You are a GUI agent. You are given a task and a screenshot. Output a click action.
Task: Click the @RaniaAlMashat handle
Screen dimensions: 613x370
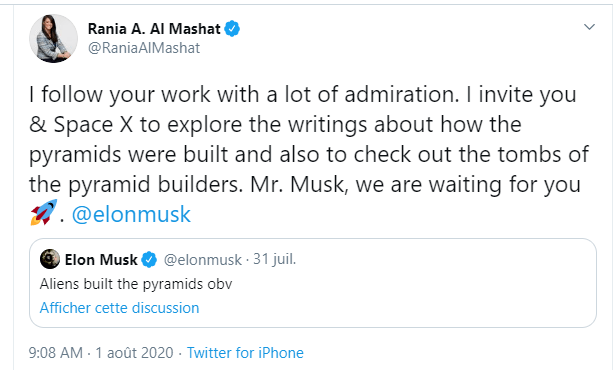click(x=144, y=48)
